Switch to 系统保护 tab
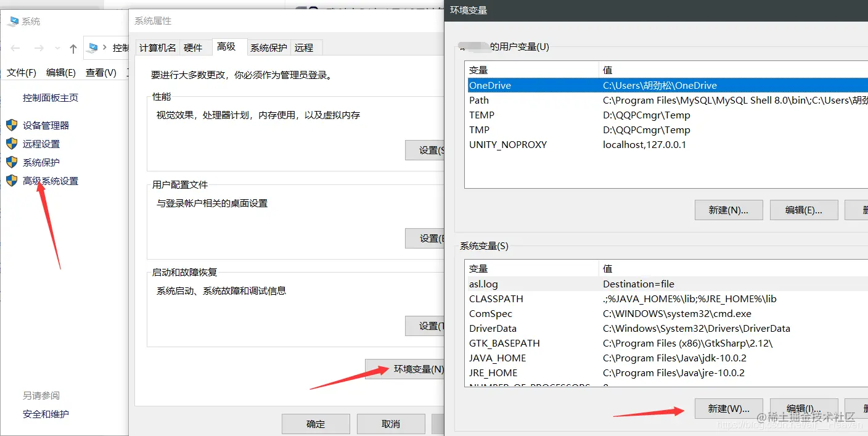This screenshot has height=436, width=868. tap(269, 47)
